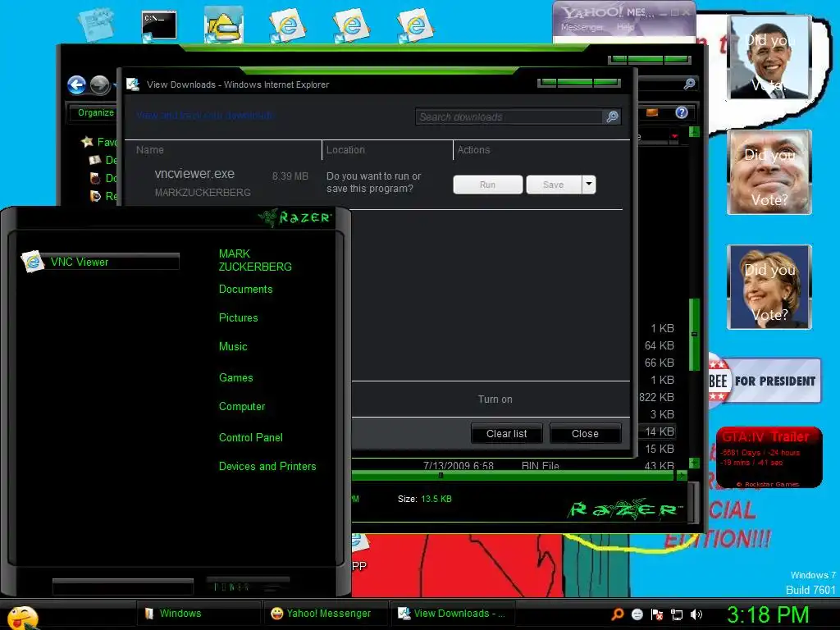This screenshot has width=840, height=630.
Task: Open the volume speaker tray icon
Action: coord(696,614)
